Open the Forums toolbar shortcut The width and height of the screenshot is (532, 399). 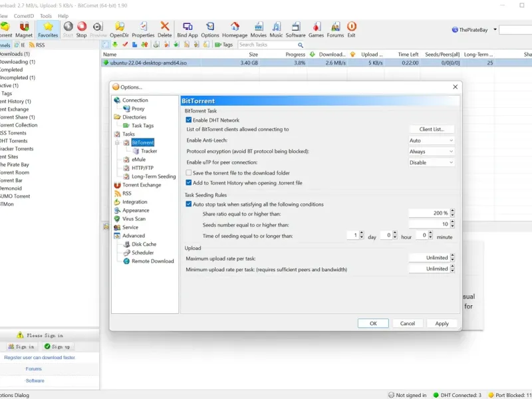336,29
